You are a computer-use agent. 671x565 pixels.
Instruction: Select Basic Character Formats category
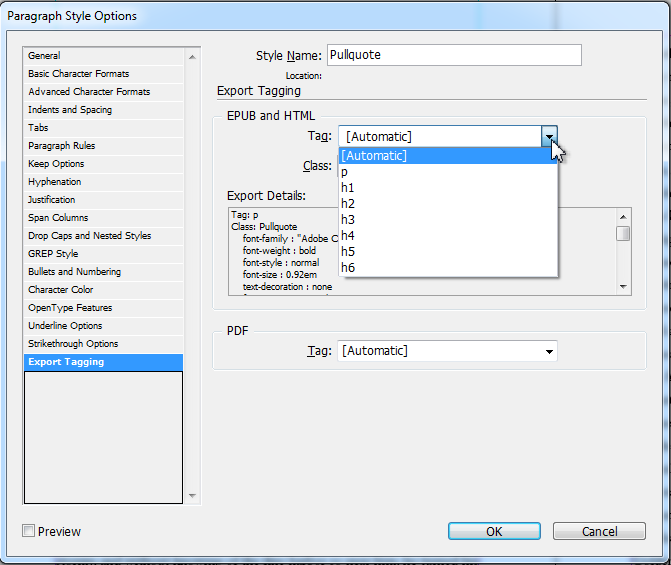(104, 74)
